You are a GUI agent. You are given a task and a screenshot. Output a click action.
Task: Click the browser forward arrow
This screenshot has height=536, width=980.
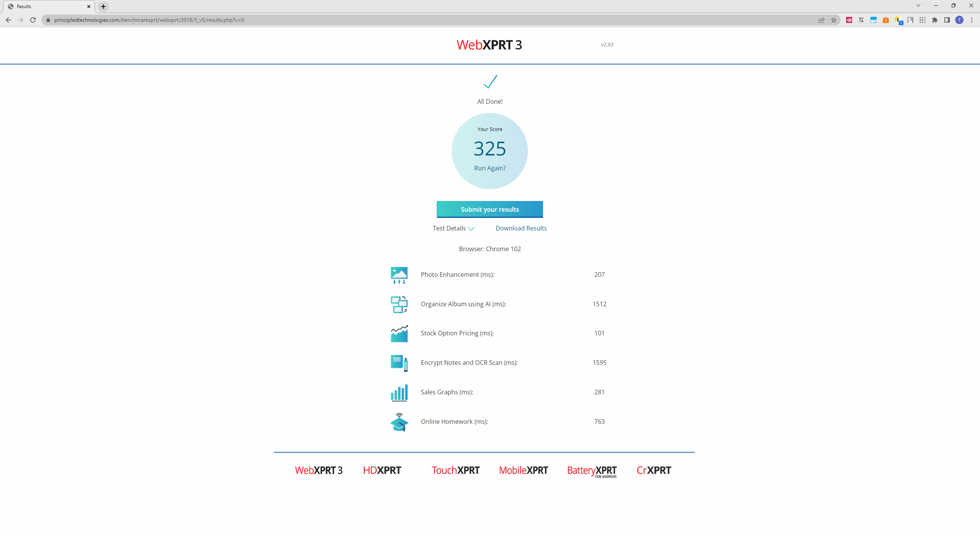click(x=21, y=20)
